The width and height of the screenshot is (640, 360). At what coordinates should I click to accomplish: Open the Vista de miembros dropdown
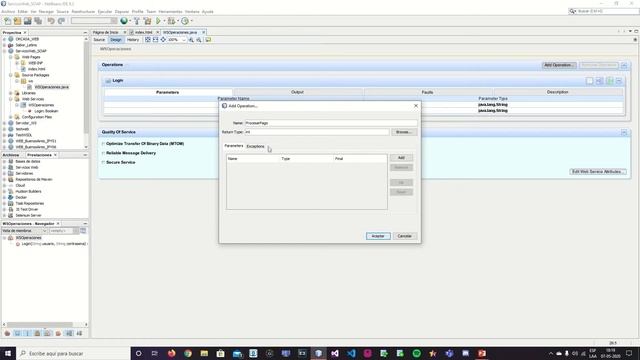point(44,231)
